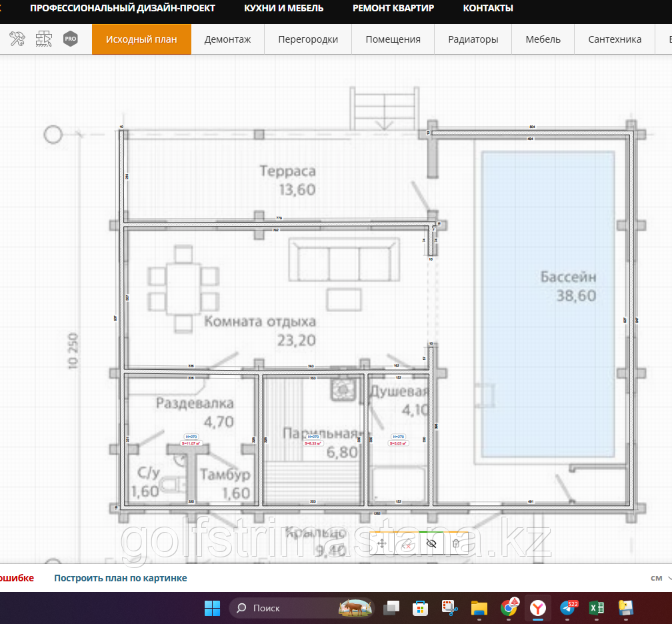Open the Сантехника tab
This screenshot has height=624, width=672.
pyautogui.click(x=615, y=39)
